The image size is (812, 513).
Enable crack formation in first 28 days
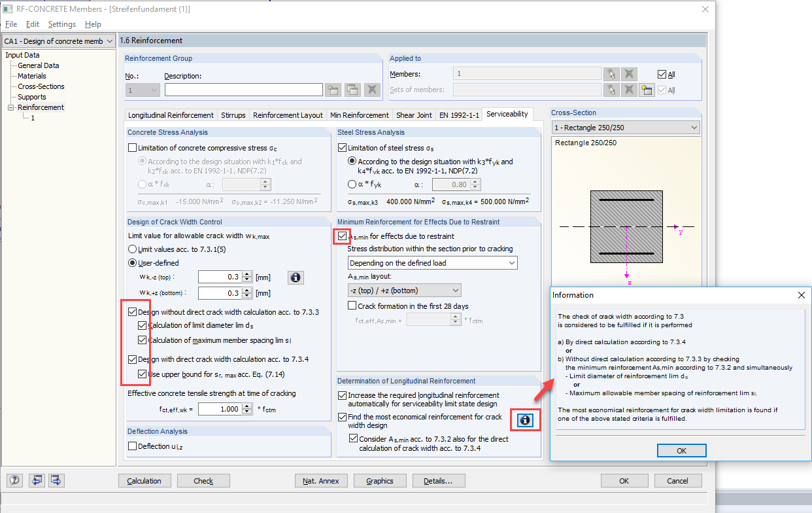coord(352,306)
